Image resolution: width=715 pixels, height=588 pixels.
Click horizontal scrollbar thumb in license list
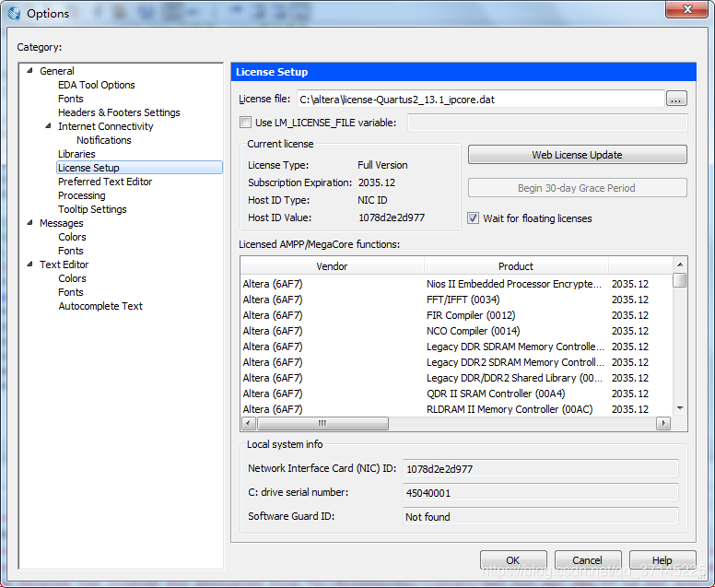[322, 423]
